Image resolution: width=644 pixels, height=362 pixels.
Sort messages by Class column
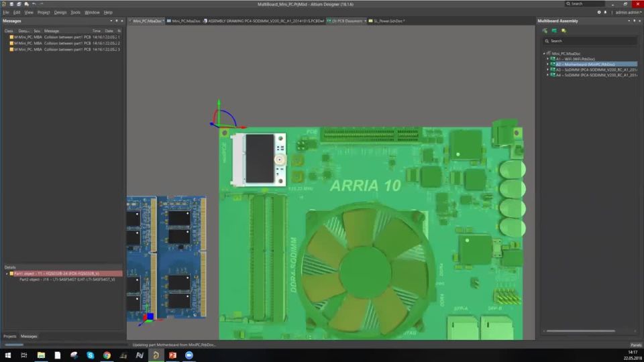(x=9, y=31)
